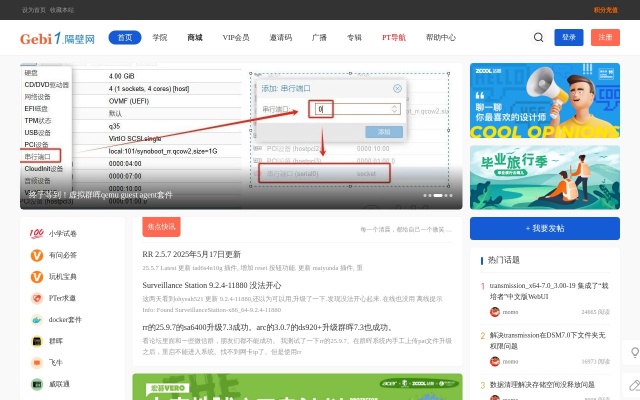Open the 帮助中心 navigation item

point(441,38)
